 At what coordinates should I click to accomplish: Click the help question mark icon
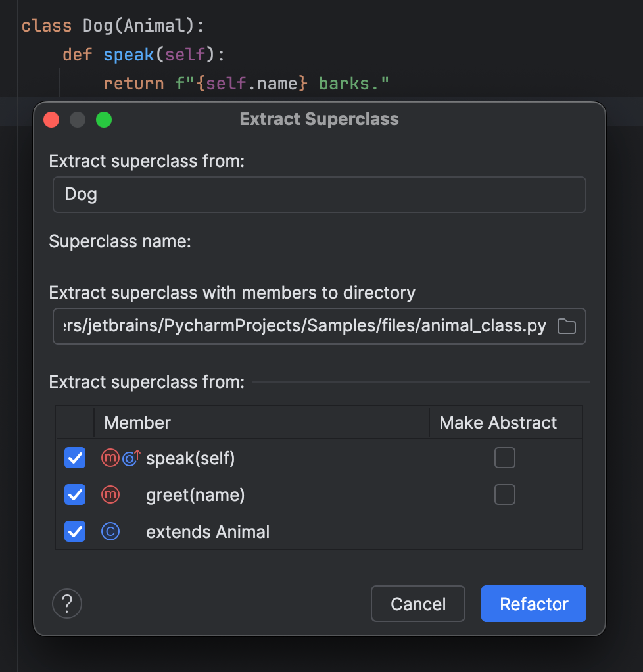pyautogui.click(x=66, y=603)
